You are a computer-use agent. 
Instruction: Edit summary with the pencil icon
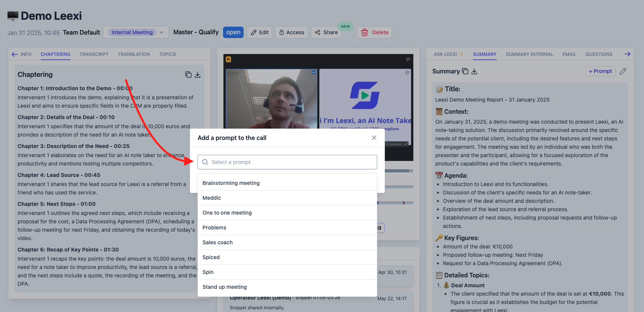point(623,71)
